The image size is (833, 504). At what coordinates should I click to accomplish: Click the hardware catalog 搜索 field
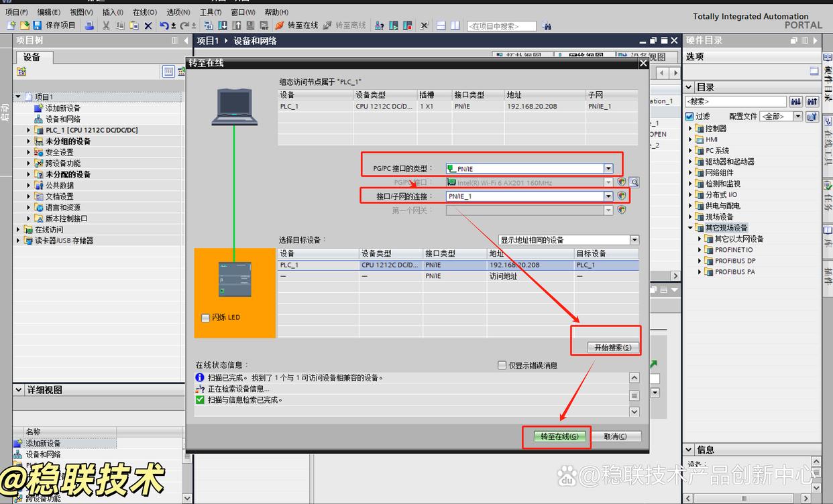pos(736,101)
